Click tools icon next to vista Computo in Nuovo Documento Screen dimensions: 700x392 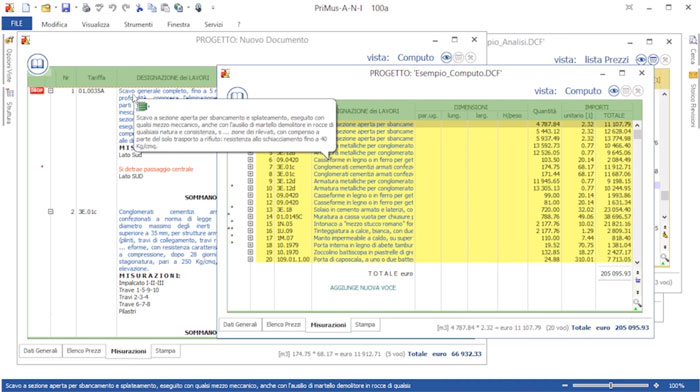(x=471, y=58)
